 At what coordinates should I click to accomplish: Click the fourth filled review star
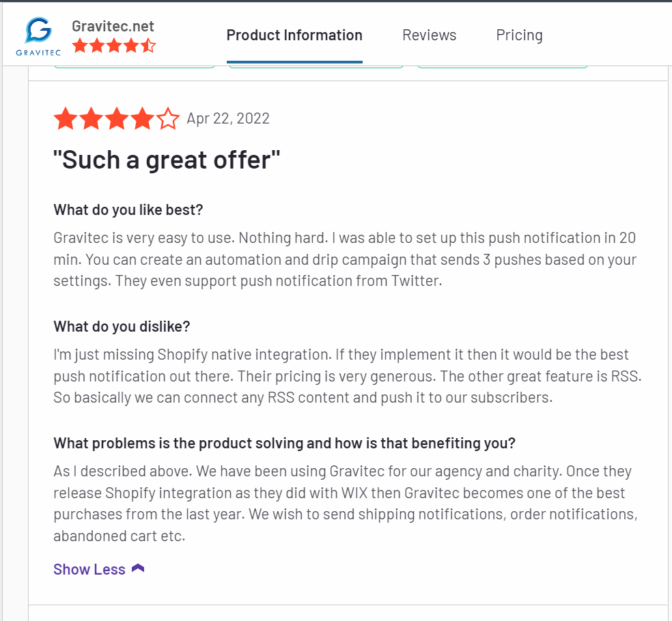click(142, 119)
